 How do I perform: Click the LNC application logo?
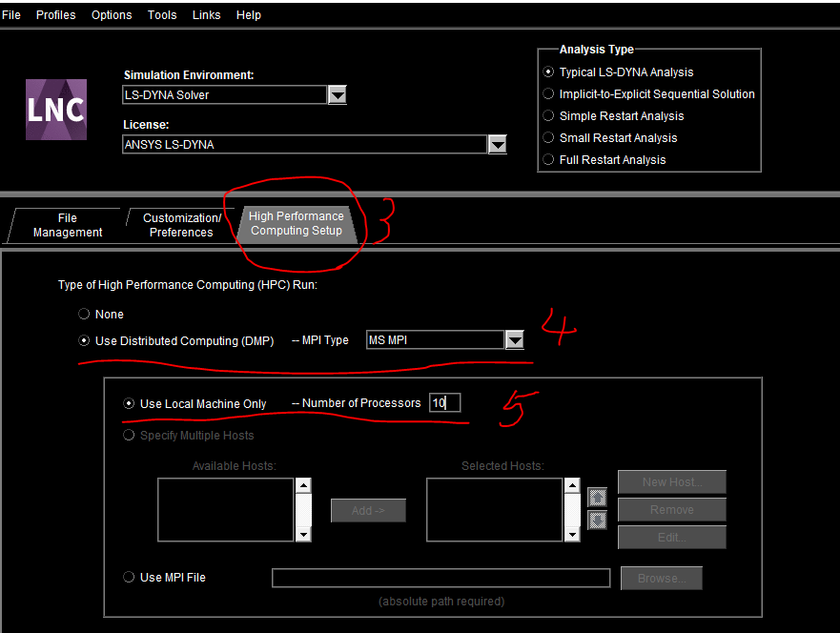point(56,110)
